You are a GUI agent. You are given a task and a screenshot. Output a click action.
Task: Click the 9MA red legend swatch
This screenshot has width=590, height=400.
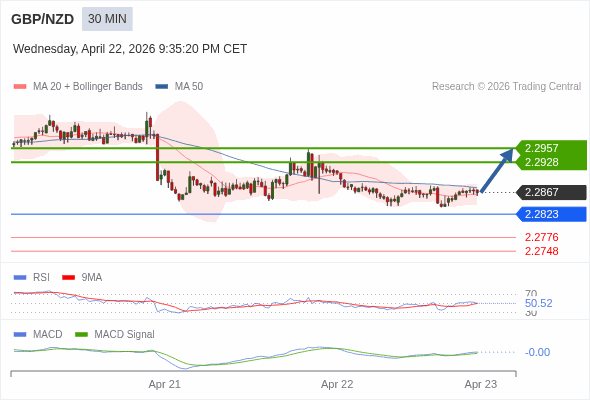pos(68,278)
